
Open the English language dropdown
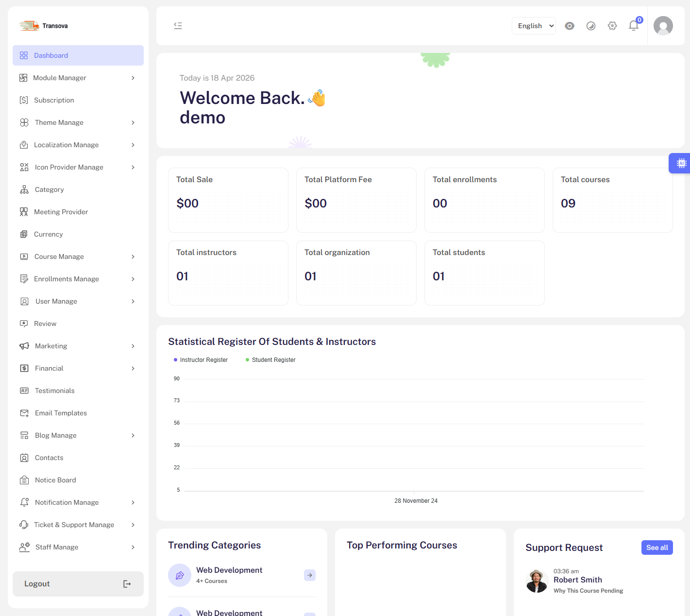[x=534, y=26]
